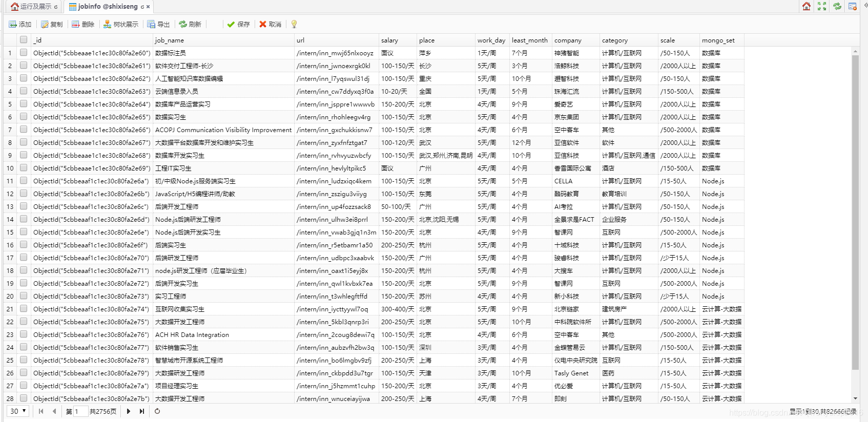
Task: Click the scrollbar down arrow
Action: pos(855,398)
